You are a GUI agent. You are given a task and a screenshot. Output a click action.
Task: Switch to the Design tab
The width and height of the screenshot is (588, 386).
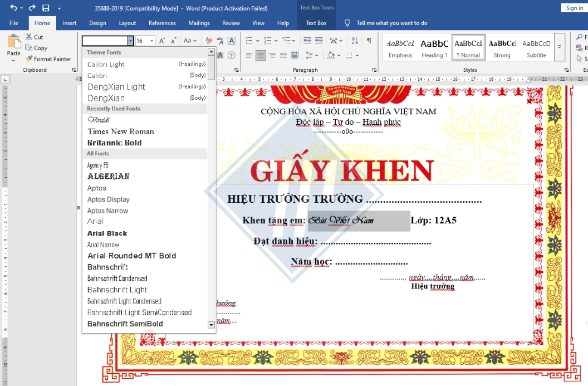tap(97, 23)
